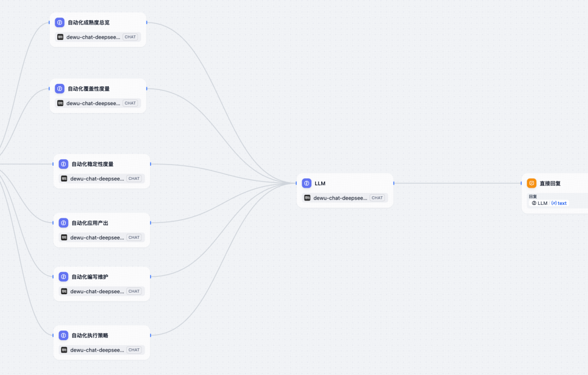This screenshot has height=375, width=588.
Task: Click the 自动化成熟度总览 node's LLM icon
Action: coord(60,22)
